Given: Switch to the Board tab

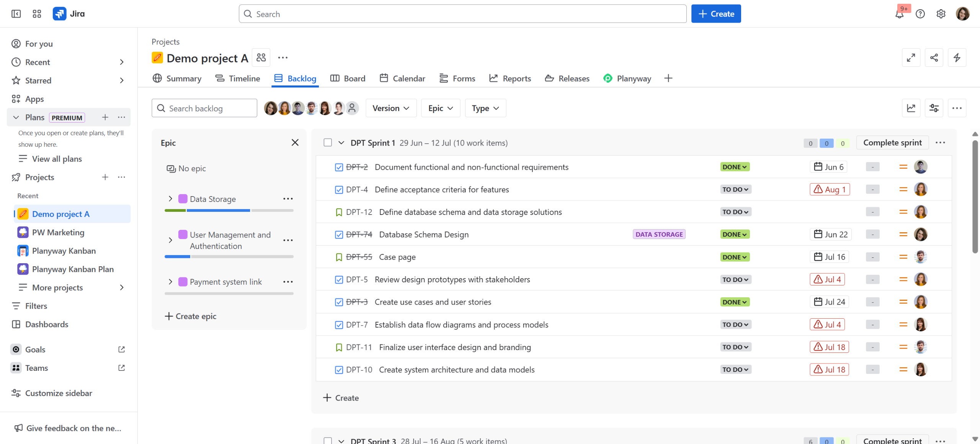Looking at the screenshot, I should click(348, 79).
